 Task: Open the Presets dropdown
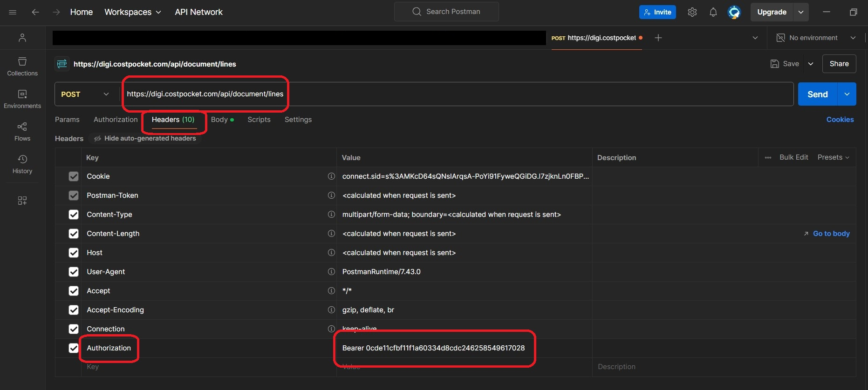[833, 157]
